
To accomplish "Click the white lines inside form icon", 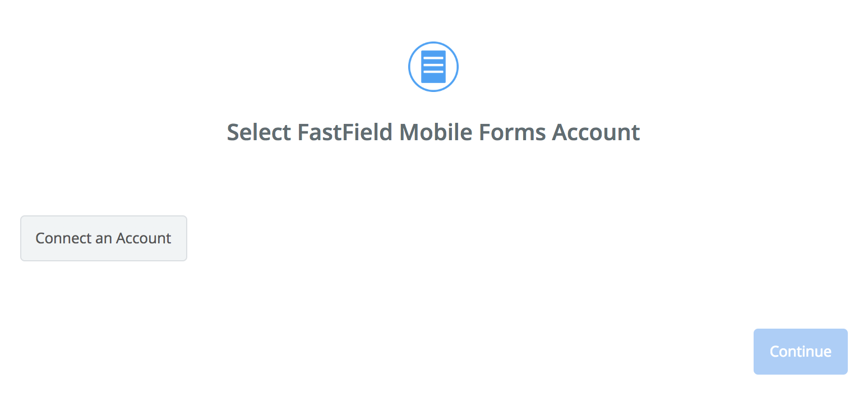I will (433, 65).
